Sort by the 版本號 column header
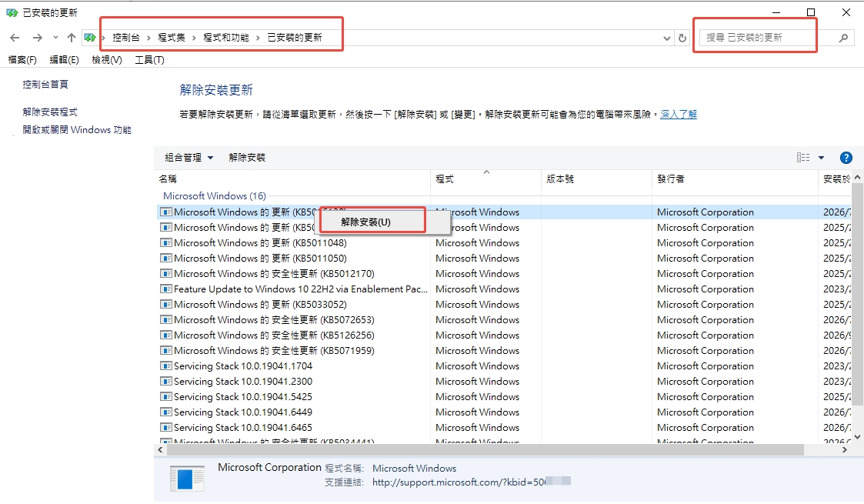Viewport: 864px width, 504px height. coord(596,179)
